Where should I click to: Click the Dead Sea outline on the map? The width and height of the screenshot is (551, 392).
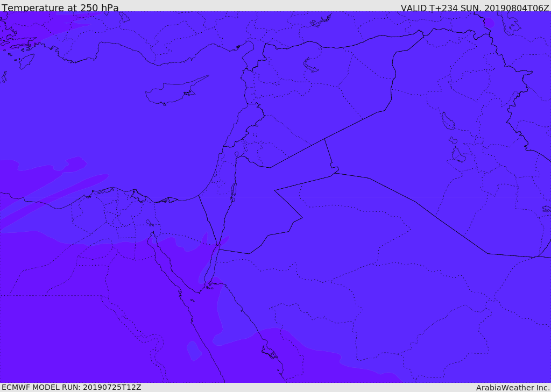[233, 192]
